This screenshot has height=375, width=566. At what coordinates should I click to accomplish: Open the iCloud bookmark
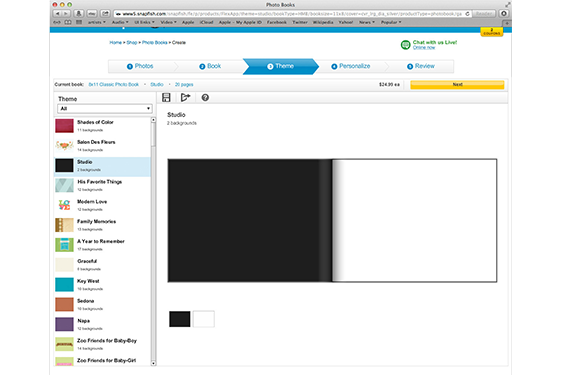pyautogui.click(x=206, y=22)
